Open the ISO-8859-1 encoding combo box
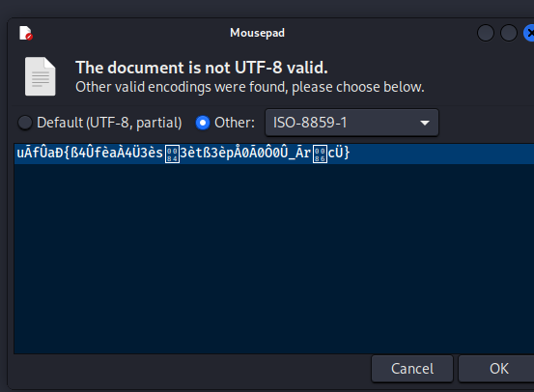 click(x=351, y=123)
